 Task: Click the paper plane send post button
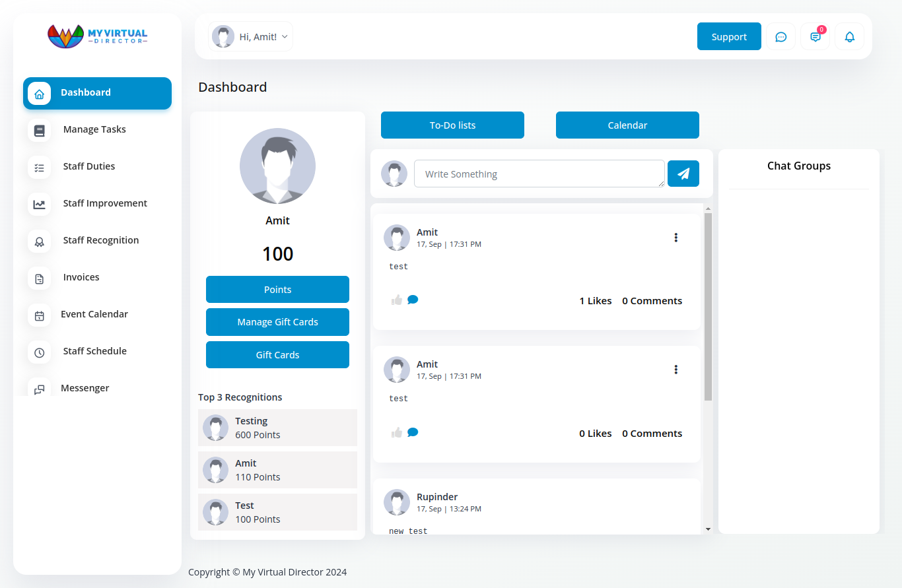point(683,174)
